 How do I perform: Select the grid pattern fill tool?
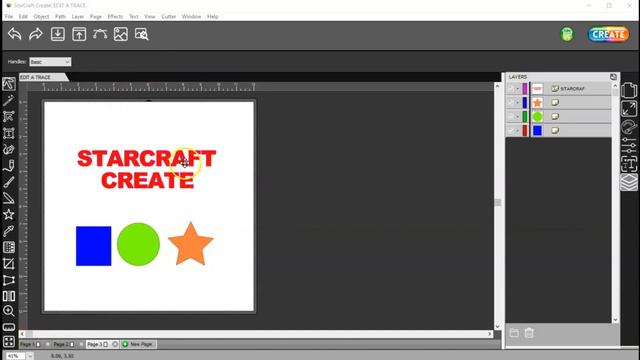9,247
